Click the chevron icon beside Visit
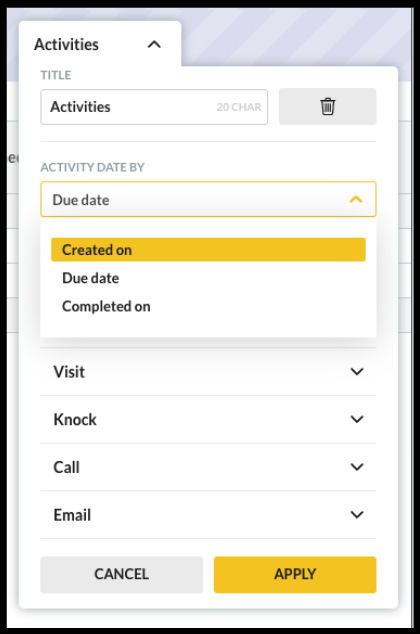 357,372
